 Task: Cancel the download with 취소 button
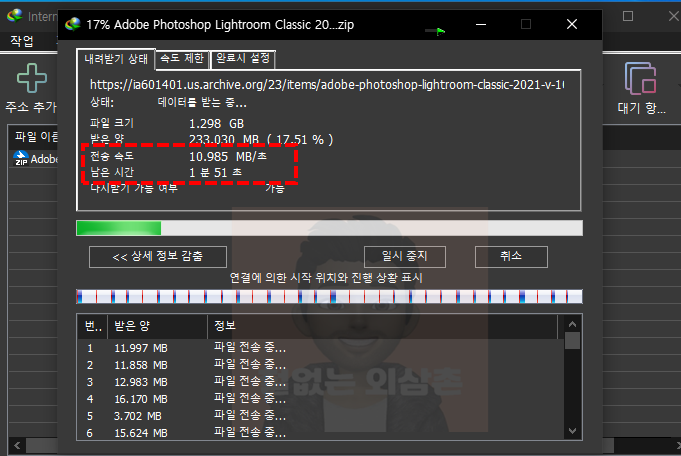pyautogui.click(x=511, y=257)
